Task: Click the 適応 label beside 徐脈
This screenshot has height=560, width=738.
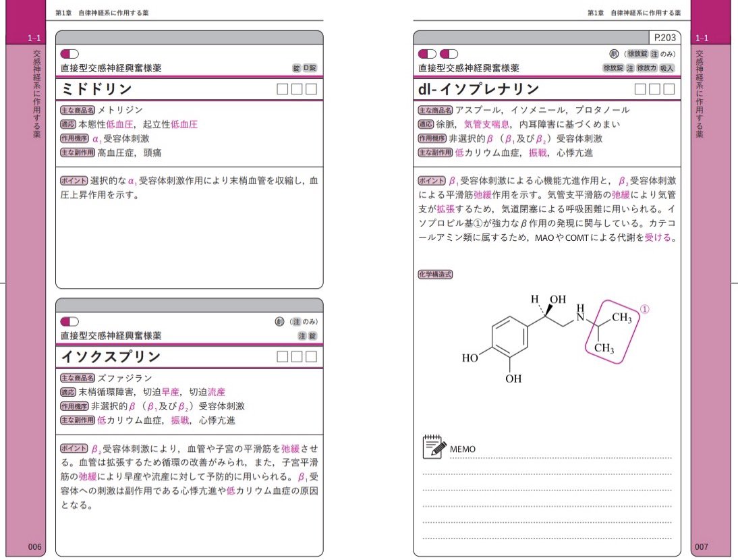Action: (x=426, y=124)
